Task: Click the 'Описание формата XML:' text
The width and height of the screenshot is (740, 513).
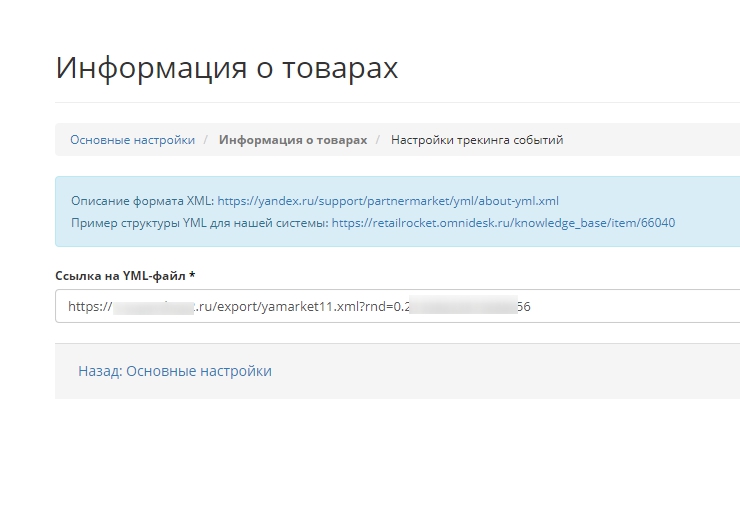Action: pyautogui.click(x=136, y=200)
